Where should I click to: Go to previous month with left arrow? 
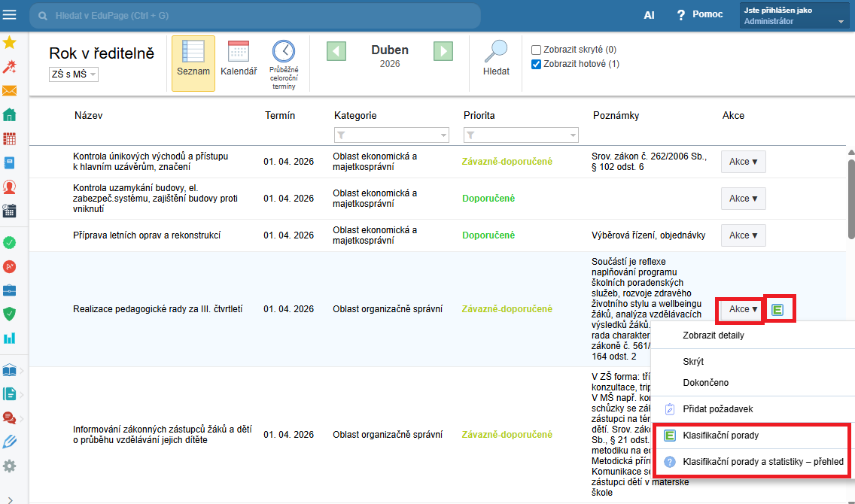pos(336,51)
